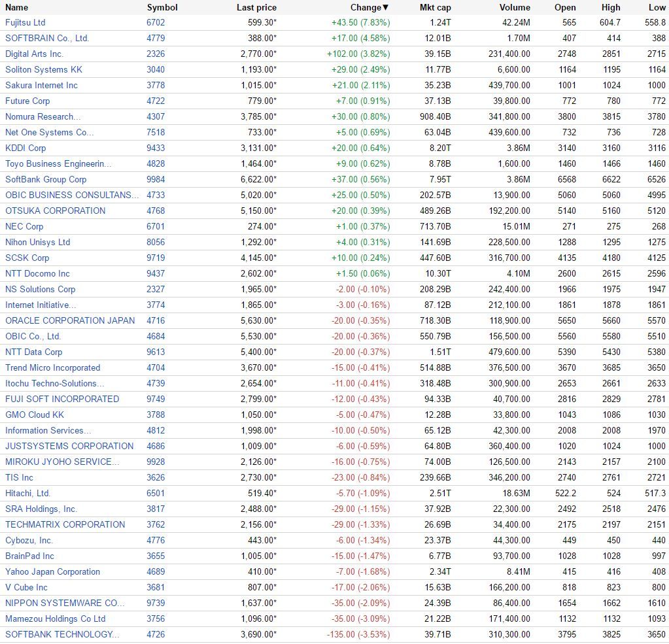Open MIROKU JYOHO SERVICE link

[x=62, y=462]
